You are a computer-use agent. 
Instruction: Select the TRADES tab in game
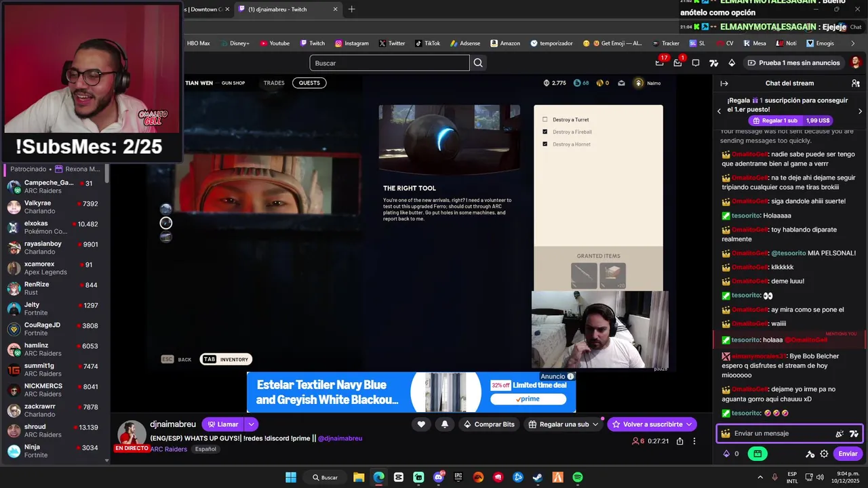pyautogui.click(x=274, y=83)
